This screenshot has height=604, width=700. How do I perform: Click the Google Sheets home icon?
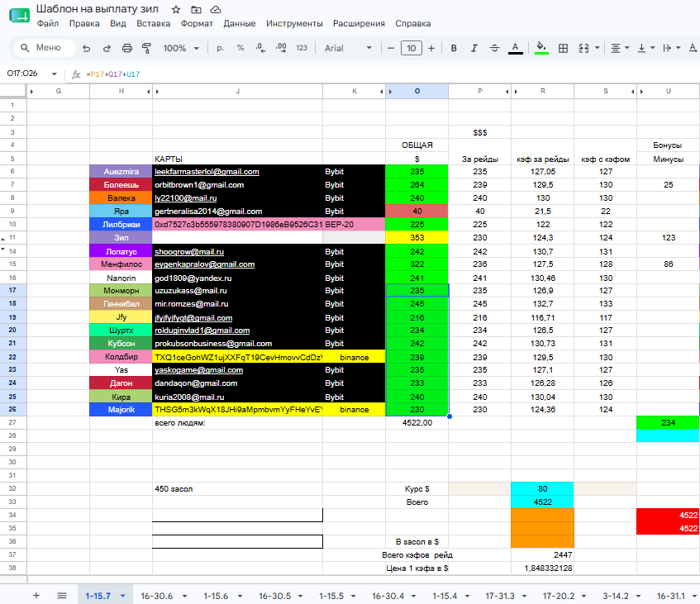pos(19,15)
